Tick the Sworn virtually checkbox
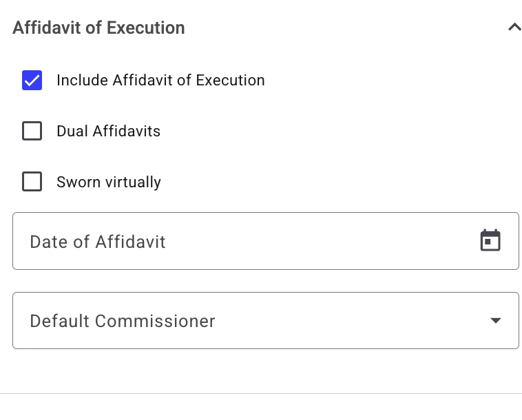Viewport: 522px width, 420px height. 32,181
